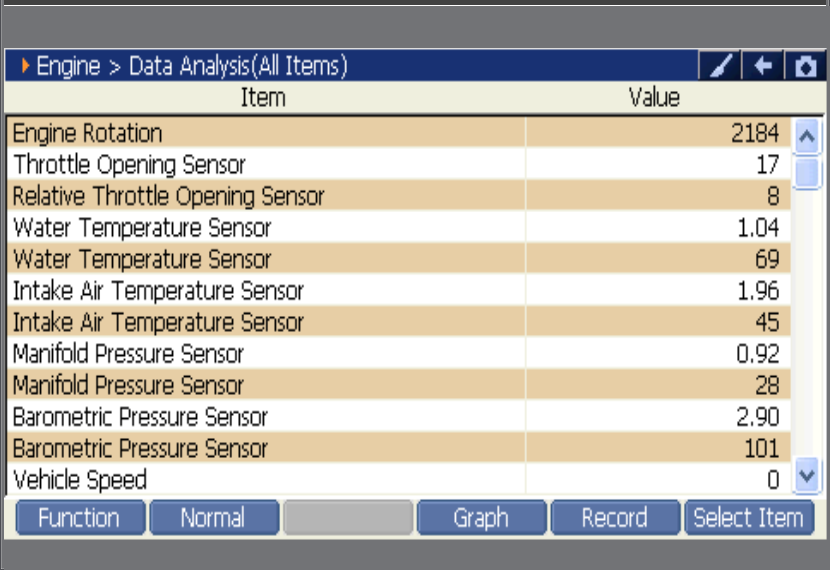Screen dimensions: 830x570
Task: Start recording with Record button
Action: click(x=616, y=518)
